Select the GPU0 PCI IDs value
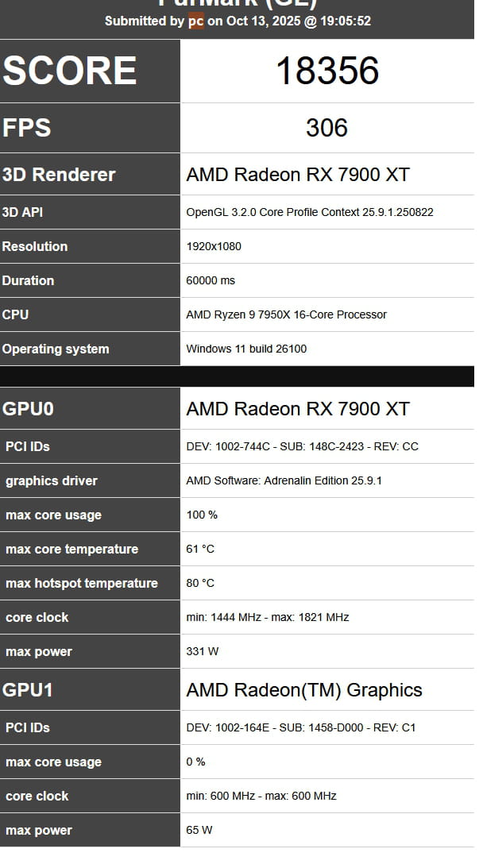Viewport: 483px width, 868px height. pos(302,446)
